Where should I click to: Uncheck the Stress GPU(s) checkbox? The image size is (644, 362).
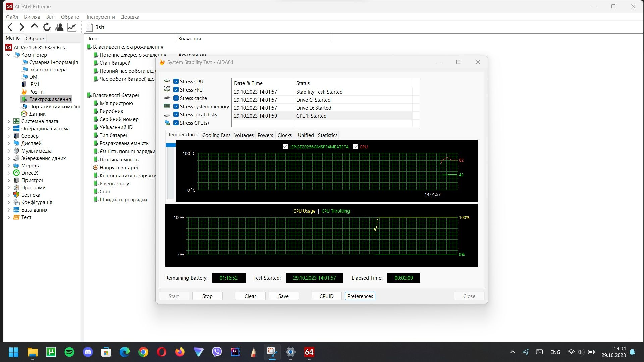click(x=176, y=123)
